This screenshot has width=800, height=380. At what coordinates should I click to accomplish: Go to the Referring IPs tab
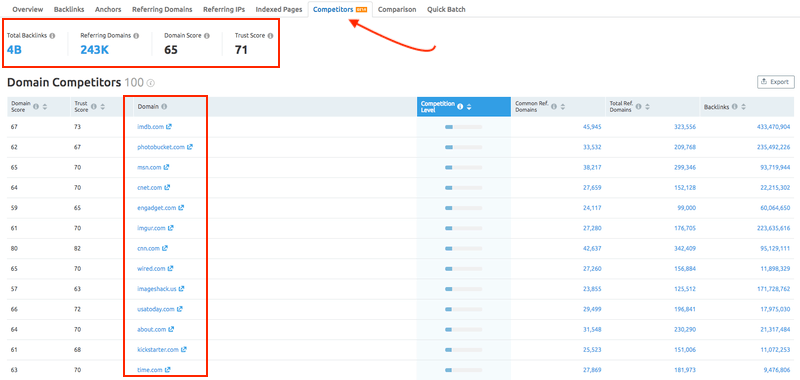(x=224, y=9)
